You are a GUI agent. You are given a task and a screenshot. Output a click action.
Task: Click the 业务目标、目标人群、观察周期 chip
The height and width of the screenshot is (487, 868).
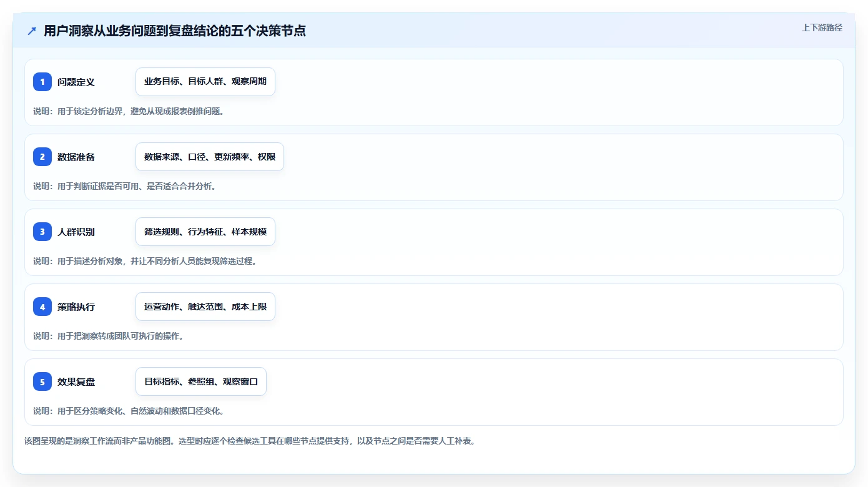point(205,82)
